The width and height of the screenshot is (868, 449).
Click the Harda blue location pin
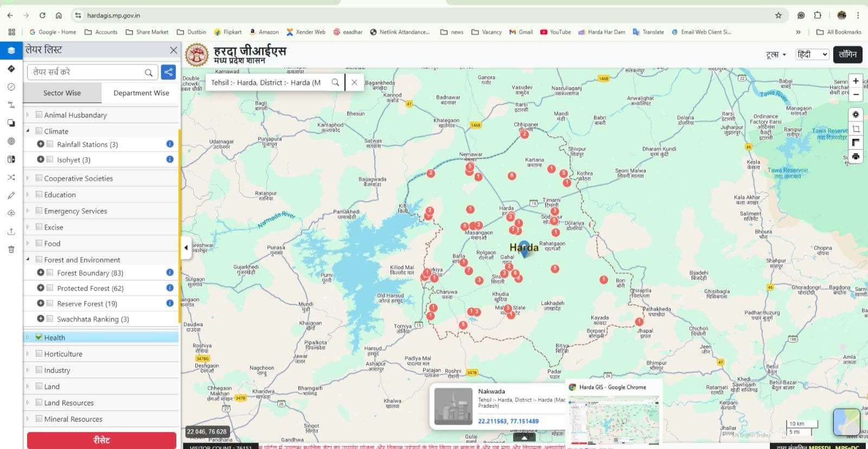pyautogui.click(x=524, y=248)
